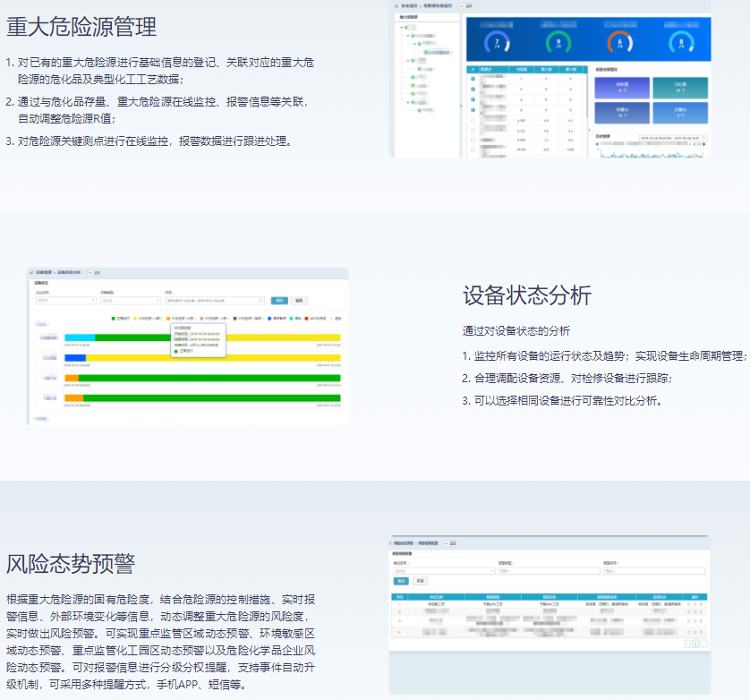Click the cyan gauge showing value 8
This screenshot has height=700, width=750.
click(681, 42)
